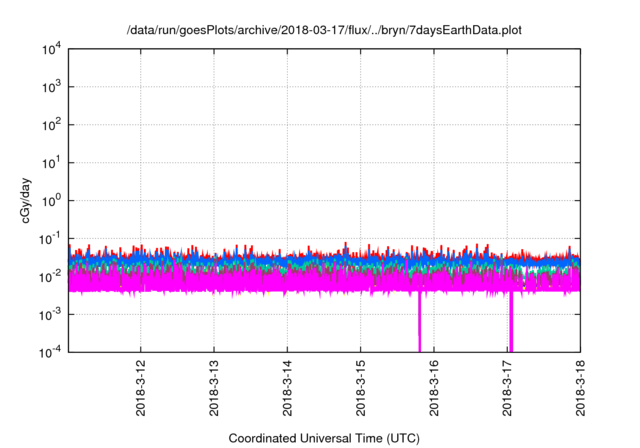
Task: Click the plot title file path text
Action: point(324,30)
